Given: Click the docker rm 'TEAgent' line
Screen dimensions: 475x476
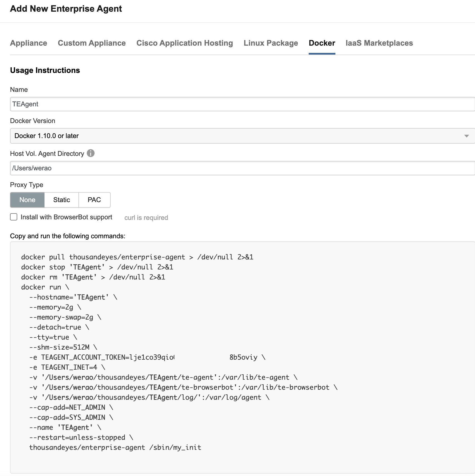Looking at the screenshot, I should (x=93, y=277).
